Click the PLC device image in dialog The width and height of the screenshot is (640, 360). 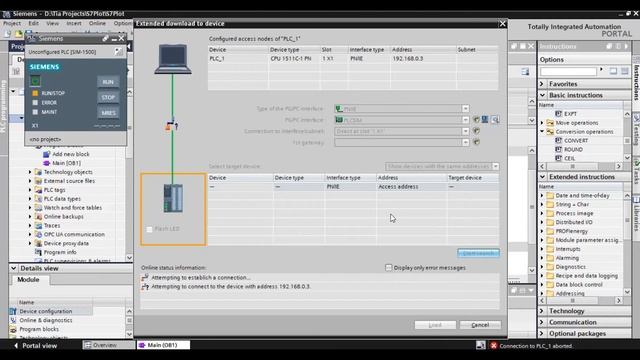point(173,198)
